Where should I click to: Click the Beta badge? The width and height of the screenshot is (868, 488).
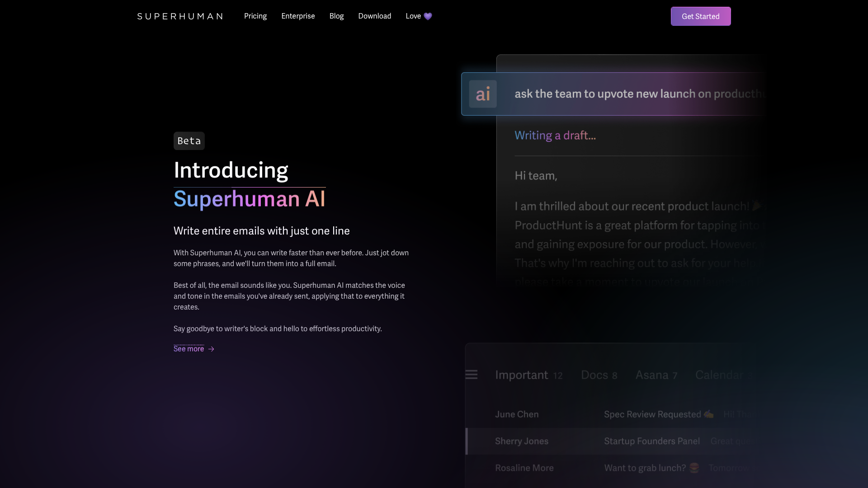189,141
